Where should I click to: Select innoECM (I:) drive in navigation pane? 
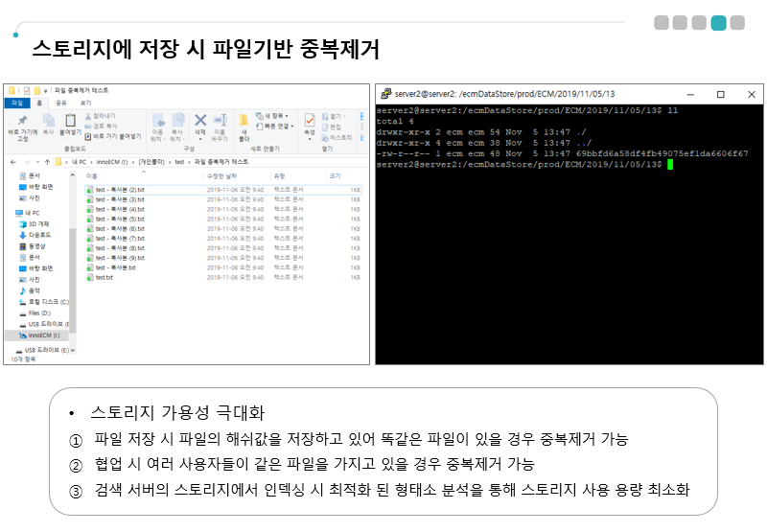pos(42,335)
